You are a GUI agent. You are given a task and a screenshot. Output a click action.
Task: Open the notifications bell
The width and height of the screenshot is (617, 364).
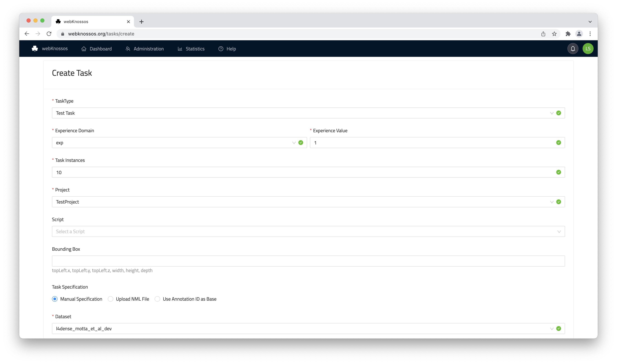click(573, 49)
